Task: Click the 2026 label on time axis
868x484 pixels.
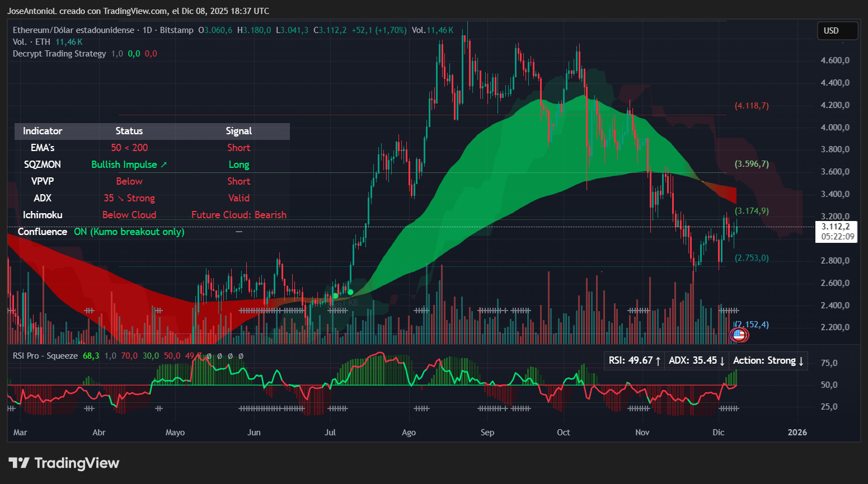Action: [x=797, y=433]
